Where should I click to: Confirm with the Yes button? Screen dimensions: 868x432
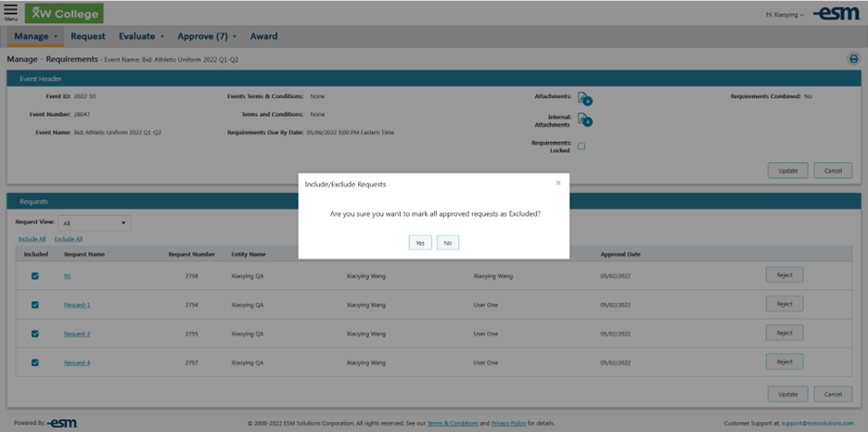pos(420,243)
